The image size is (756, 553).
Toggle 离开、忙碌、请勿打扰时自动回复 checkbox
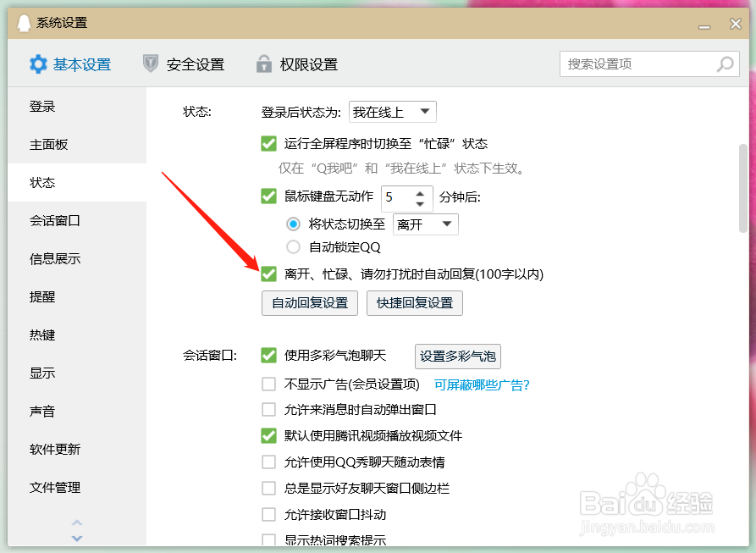coord(268,274)
